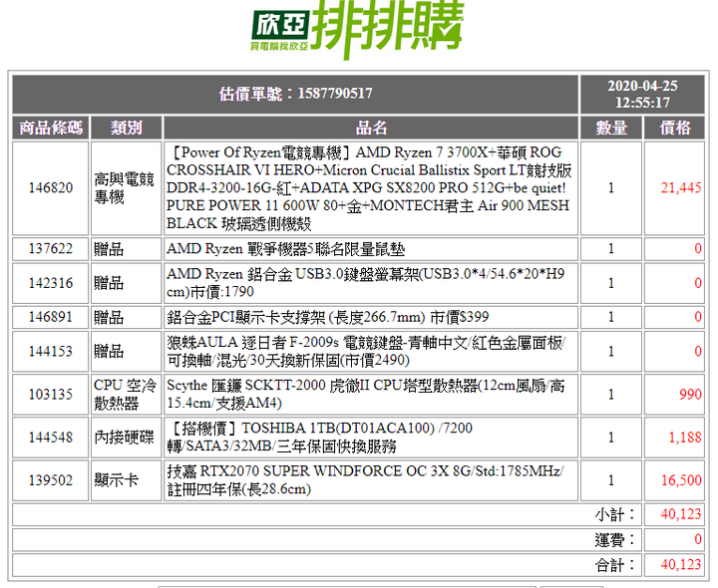This screenshot has width=718, height=588.
Task: Click the 合計 label
Action: click(x=615, y=565)
